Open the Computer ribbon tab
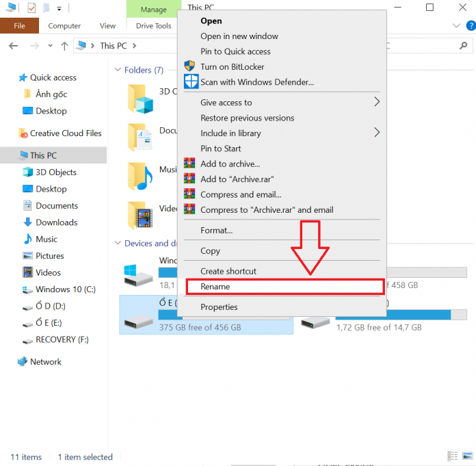This screenshot has height=466, width=476. (64, 26)
